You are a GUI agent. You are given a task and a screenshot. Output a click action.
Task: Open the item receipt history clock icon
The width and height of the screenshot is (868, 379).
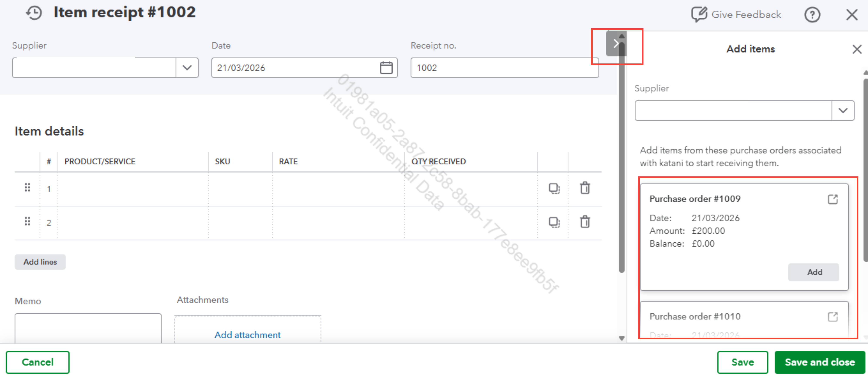click(34, 13)
